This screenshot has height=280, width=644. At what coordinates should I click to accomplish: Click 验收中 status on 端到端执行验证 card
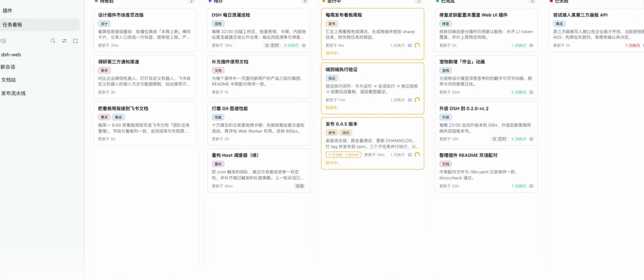pos(332,107)
